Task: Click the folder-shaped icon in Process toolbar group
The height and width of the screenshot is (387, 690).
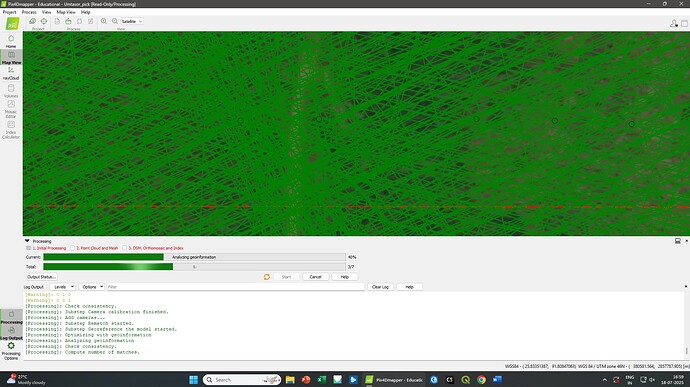Action: (68, 21)
